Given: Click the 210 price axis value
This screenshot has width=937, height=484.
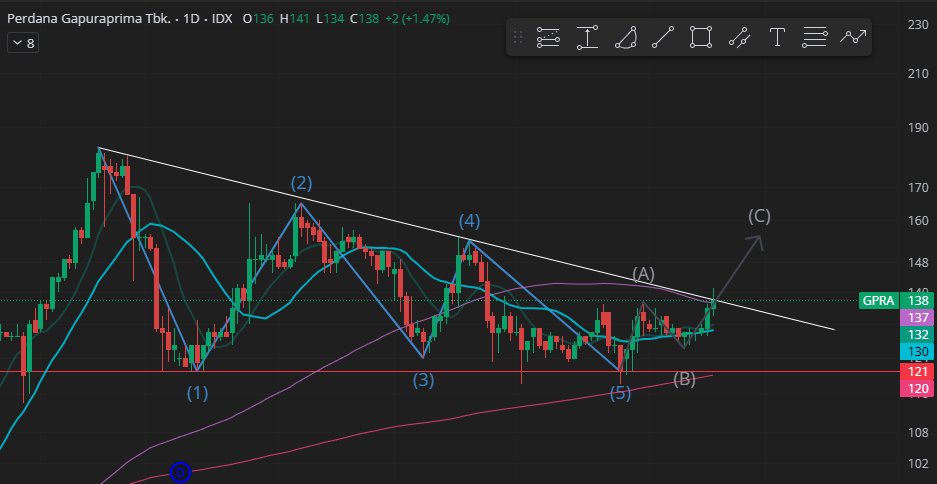Looking at the screenshot, I should click(918, 74).
